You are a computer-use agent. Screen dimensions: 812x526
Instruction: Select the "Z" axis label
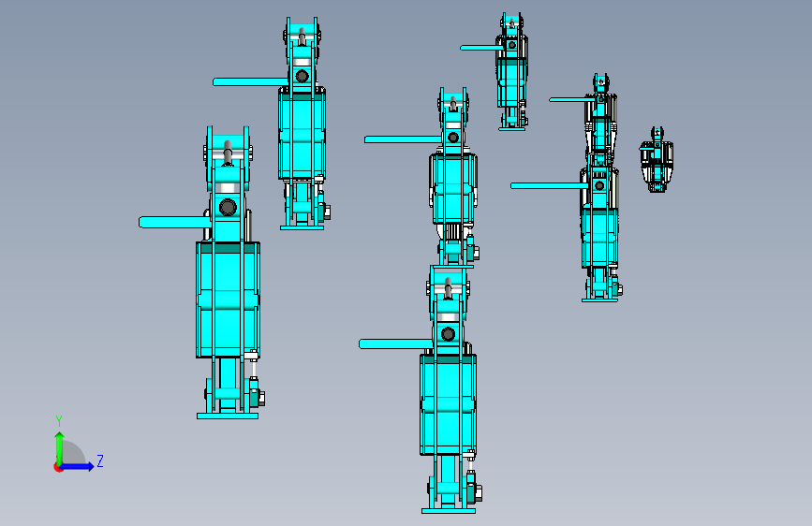pyautogui.click(x=100, y=460)
